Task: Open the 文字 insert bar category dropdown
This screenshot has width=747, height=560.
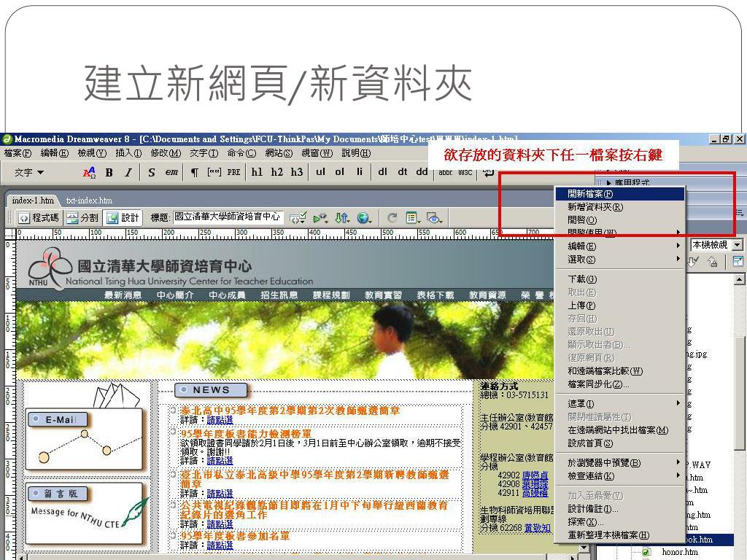Action: 29,172
